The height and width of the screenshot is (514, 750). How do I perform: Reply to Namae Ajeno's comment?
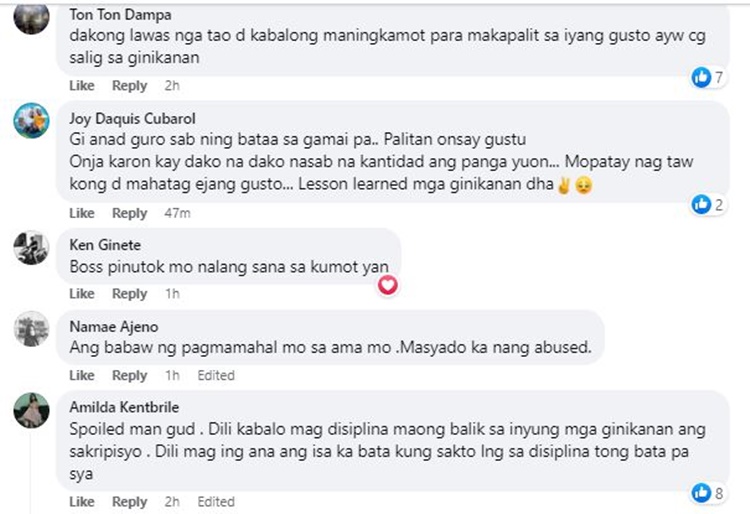129,376
